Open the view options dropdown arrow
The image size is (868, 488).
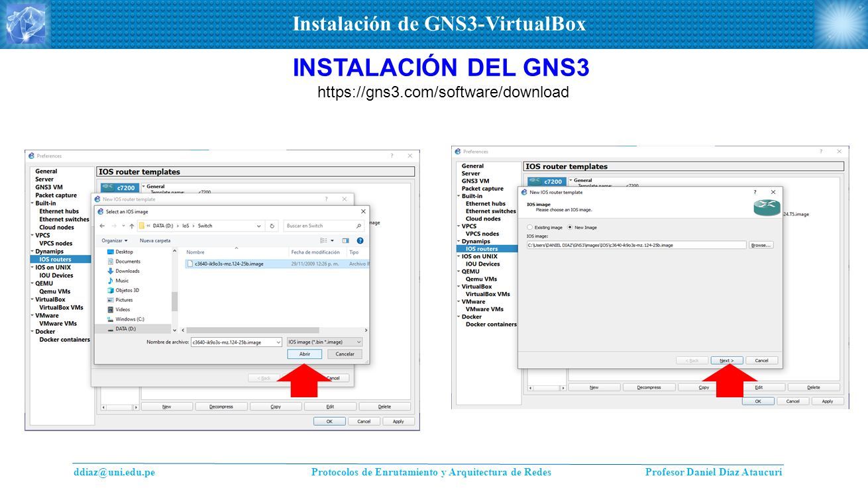(332, 240)
